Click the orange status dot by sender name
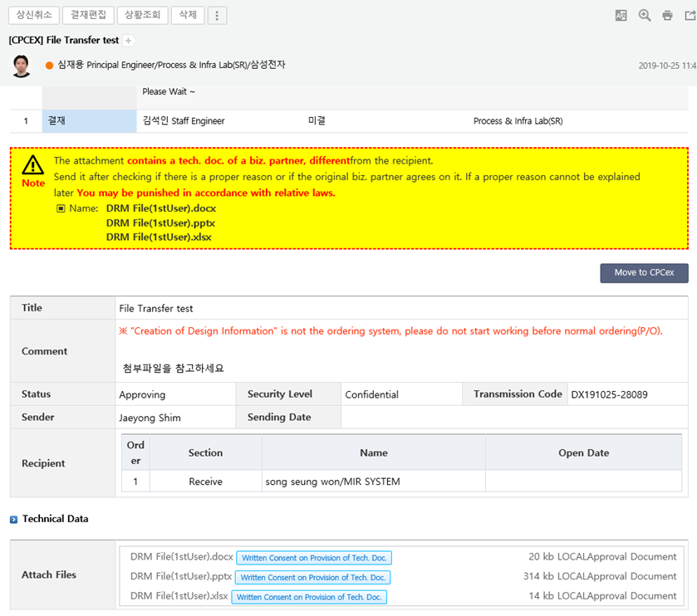The height and width of the screenshot is (616, 697). click(x=49, y=66)
